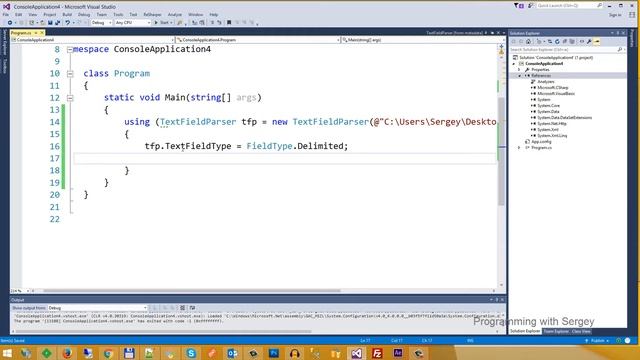Open the Edit menu
Image resolution: width=640 pixels, height=360 pixels.
[x=19, y=15]
